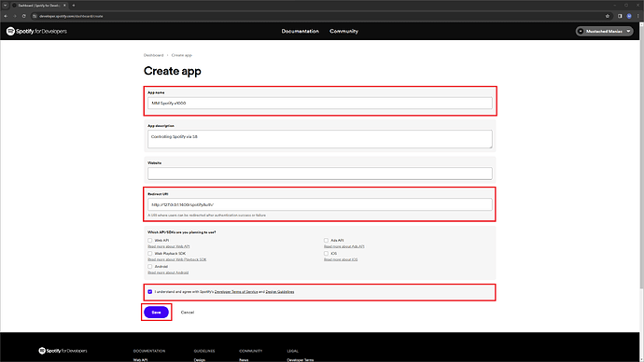This screenshot has height=362, width=644.
Task: Reload the page with refresh icon
Action: [24, 16]
